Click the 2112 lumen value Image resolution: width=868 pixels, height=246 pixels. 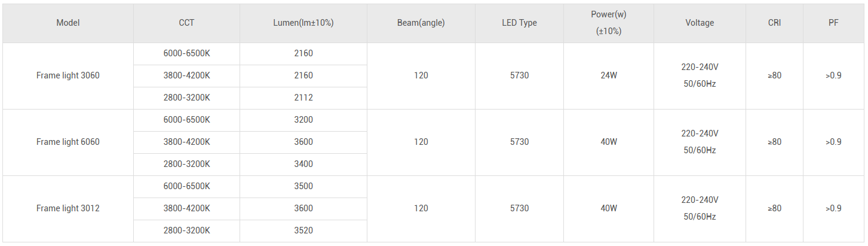point(303,98)
